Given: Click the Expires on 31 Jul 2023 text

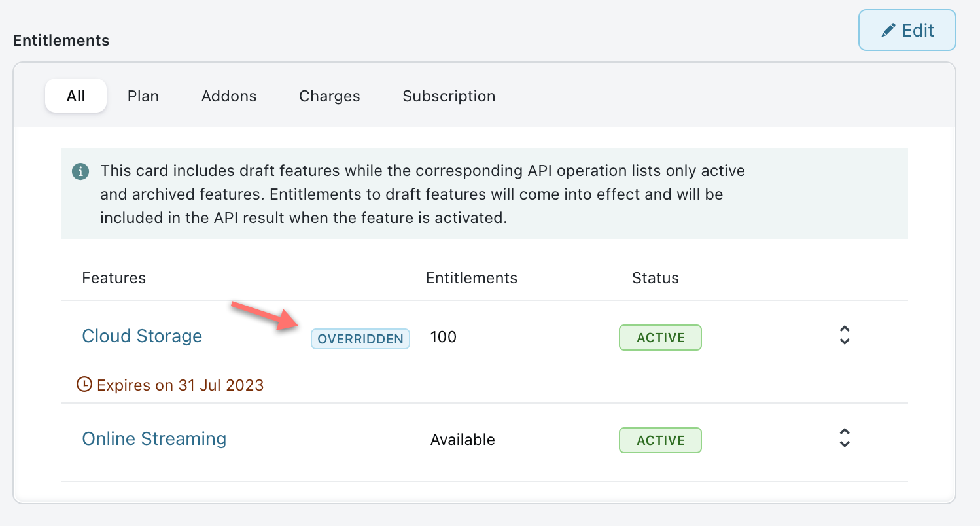Looking at the screenshot, I should click(180, 385).
